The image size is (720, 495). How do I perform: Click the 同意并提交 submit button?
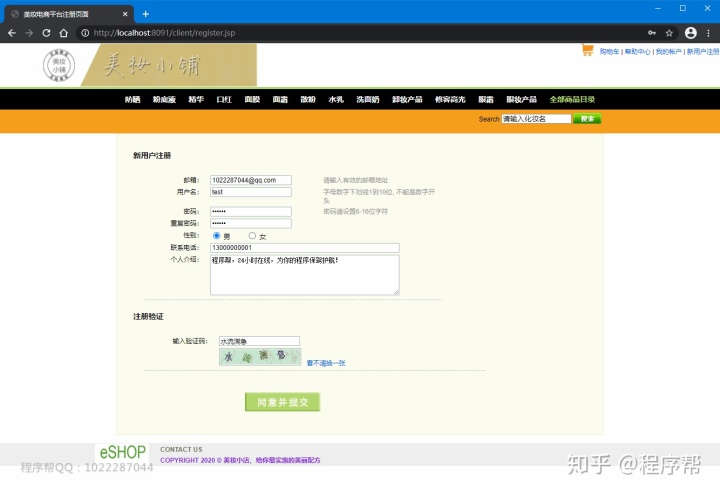coord(282,402)
